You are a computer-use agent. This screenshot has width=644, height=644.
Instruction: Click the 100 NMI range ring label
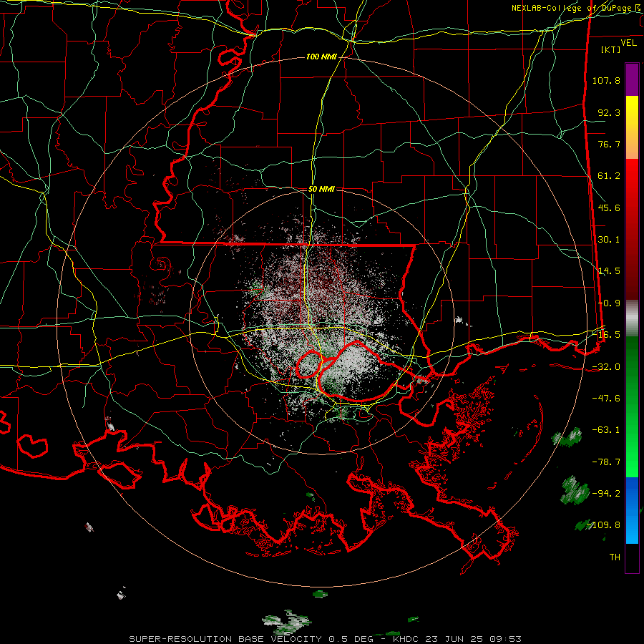(321, 57)
